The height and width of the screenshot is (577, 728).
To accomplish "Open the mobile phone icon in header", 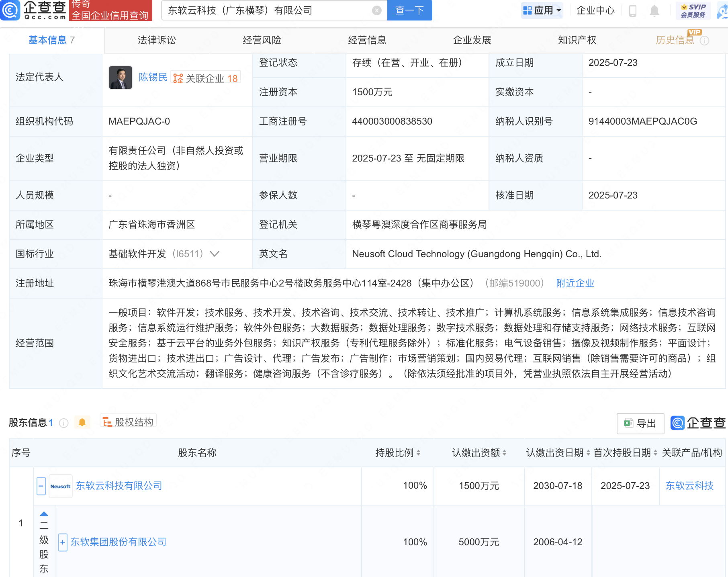I will tap(632, 10).
